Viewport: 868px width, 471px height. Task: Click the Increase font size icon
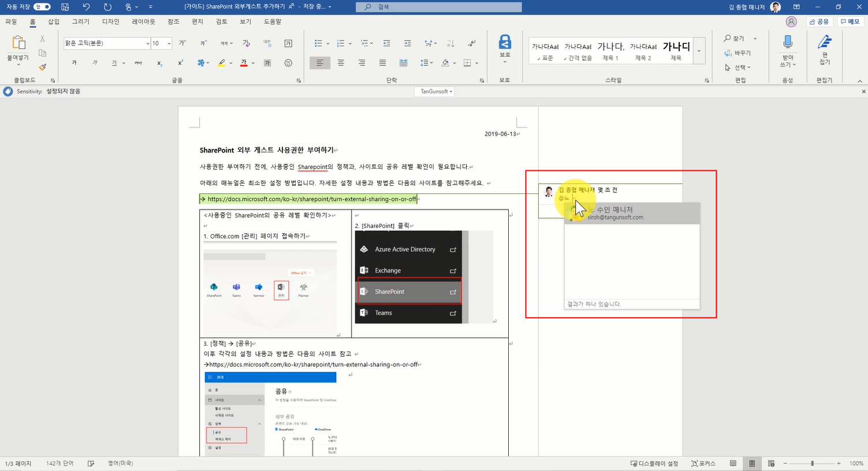[x=182, y=43]
